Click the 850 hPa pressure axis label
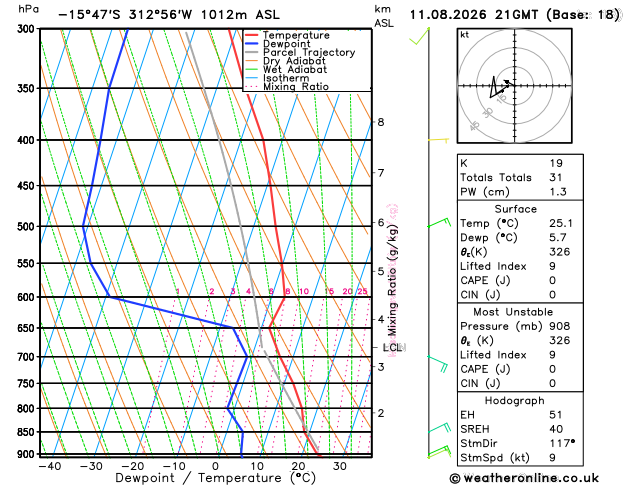Screen dimensions: 629x486 tap(26, 432)
